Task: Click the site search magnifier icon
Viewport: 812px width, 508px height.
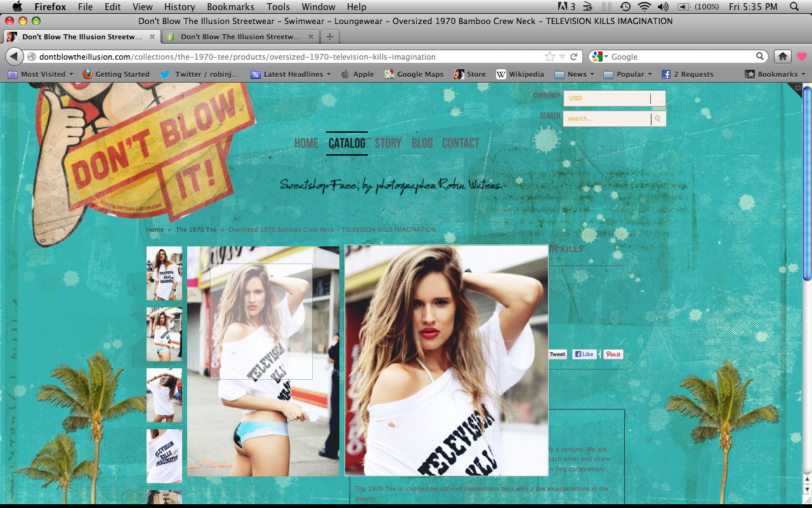Action: (658, 119)
